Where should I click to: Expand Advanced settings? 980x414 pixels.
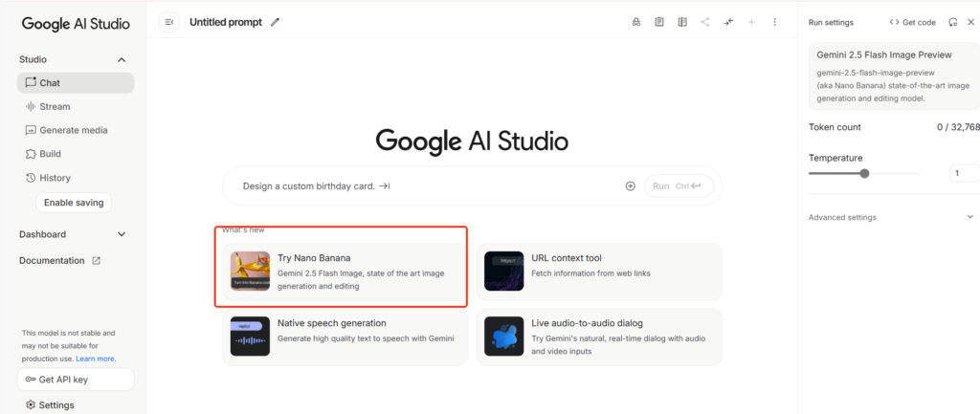click(x=891, y=217)
